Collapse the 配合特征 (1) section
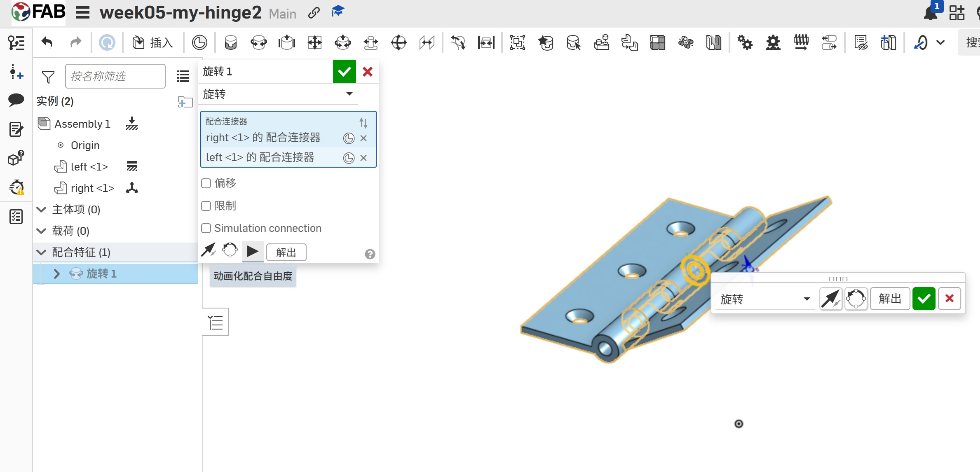Image resolution: width=980 pixels, height=472 pixels. click(41, 252)
